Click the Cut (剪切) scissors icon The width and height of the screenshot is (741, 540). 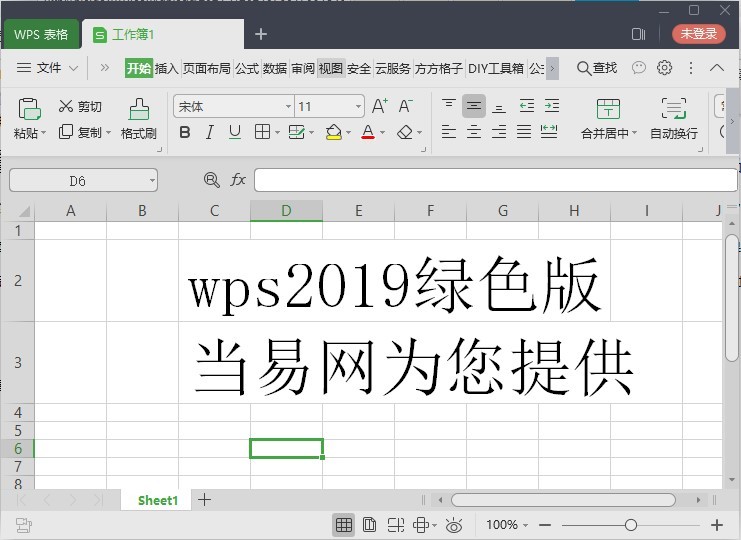66,106
